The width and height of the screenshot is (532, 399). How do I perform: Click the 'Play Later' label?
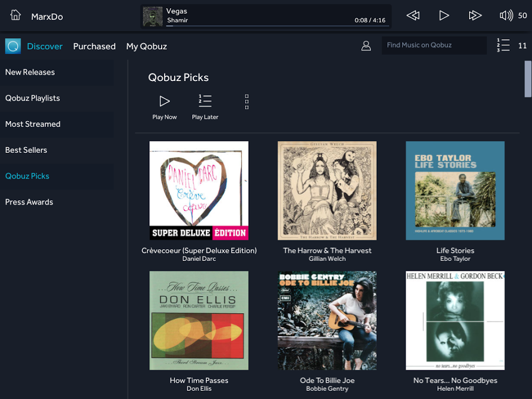coord(205,117)
